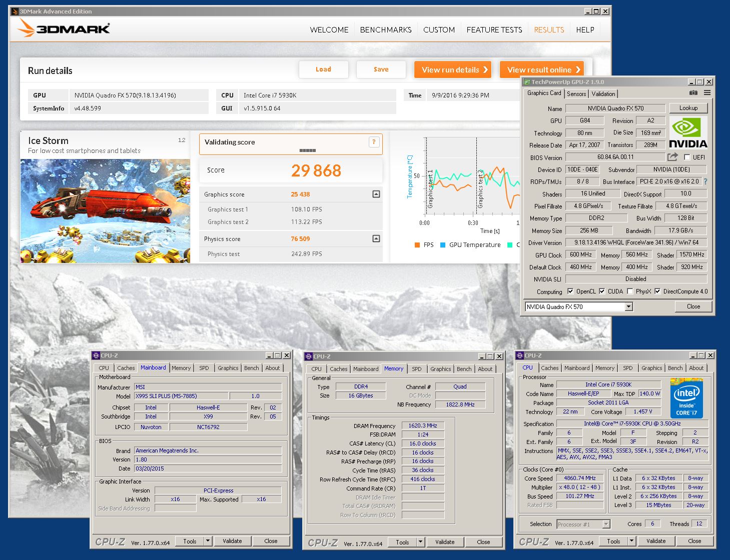Viewport: 730px width, 560px height.
Task: Open Tools dropdown arrow in CPU tab CPU-Z window
Action: click(x=632, y=541)
